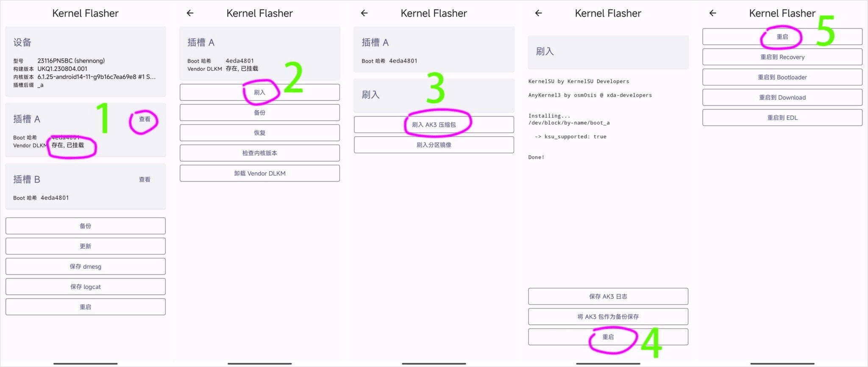The image size is (868, 367).
Task: Select 刷入 AK3 压缩包
Action: pos(434,124)
